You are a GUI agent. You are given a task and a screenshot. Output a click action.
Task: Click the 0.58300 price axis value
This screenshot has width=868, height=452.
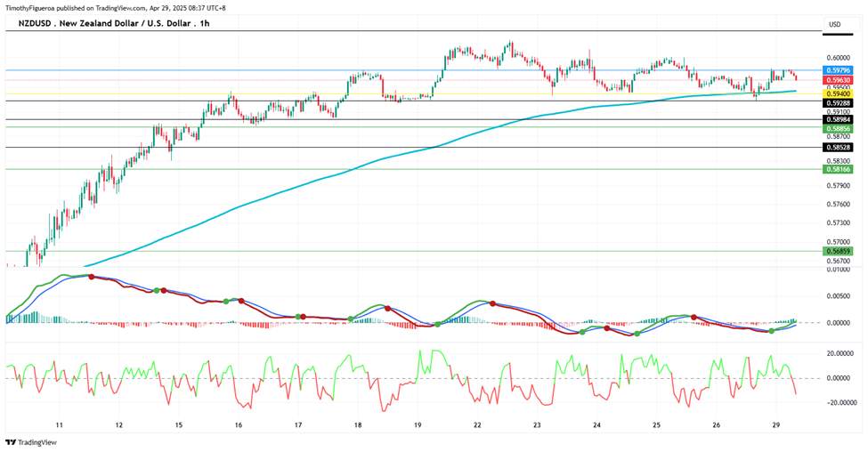[838, 161]
